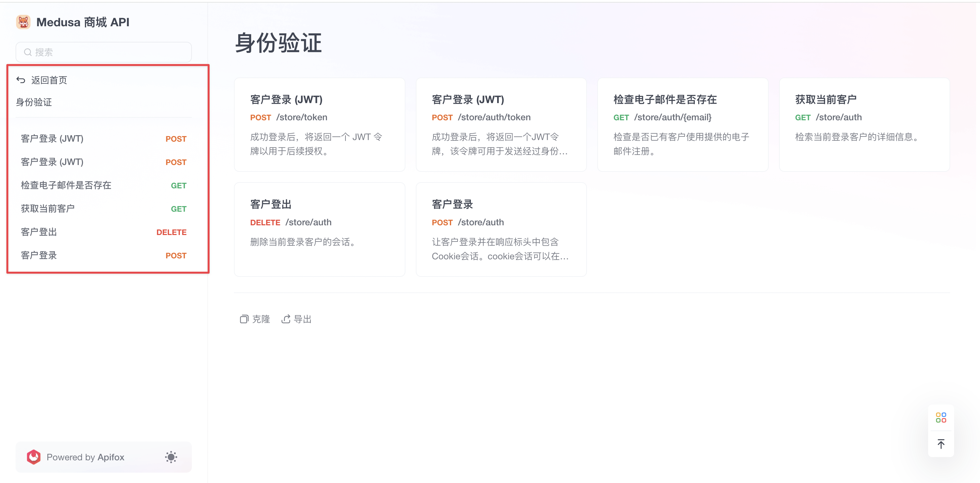Click the back arrow next to 返回首页
The width and height of the screenshot is (980, 483).
pyautogui.click(x=21, y=79)
